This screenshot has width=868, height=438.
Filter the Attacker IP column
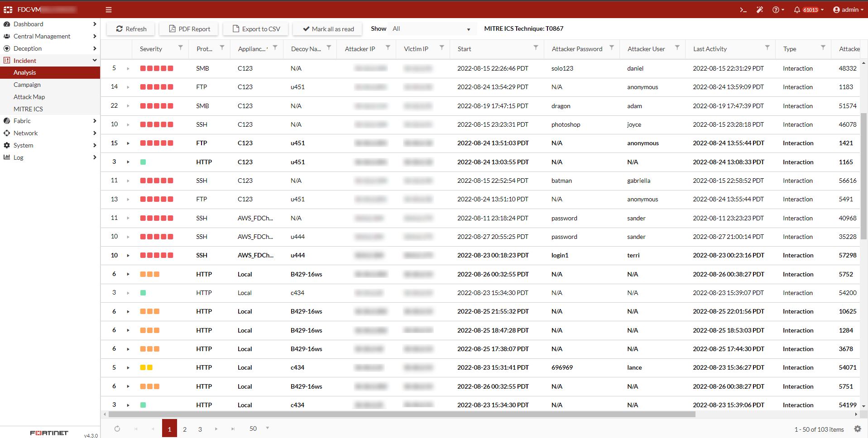388,48
